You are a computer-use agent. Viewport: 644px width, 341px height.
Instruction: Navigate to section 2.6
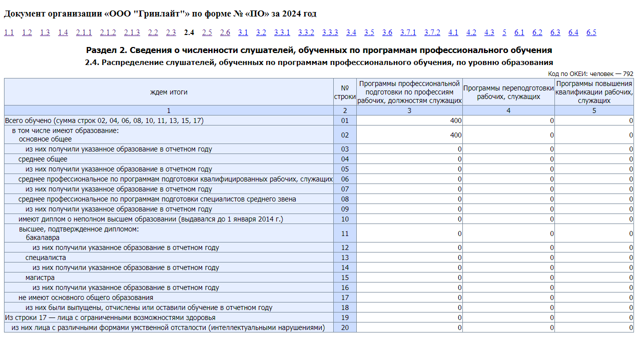pos(225,32)
